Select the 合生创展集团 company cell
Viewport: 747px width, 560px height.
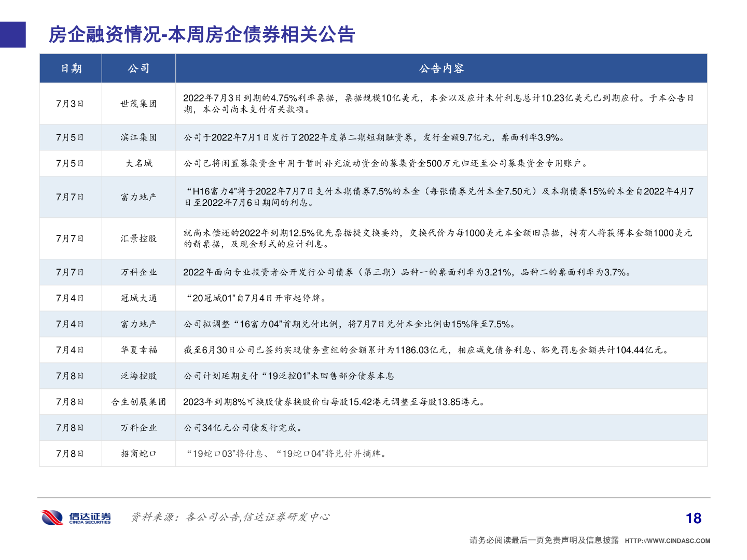(139, 402)
